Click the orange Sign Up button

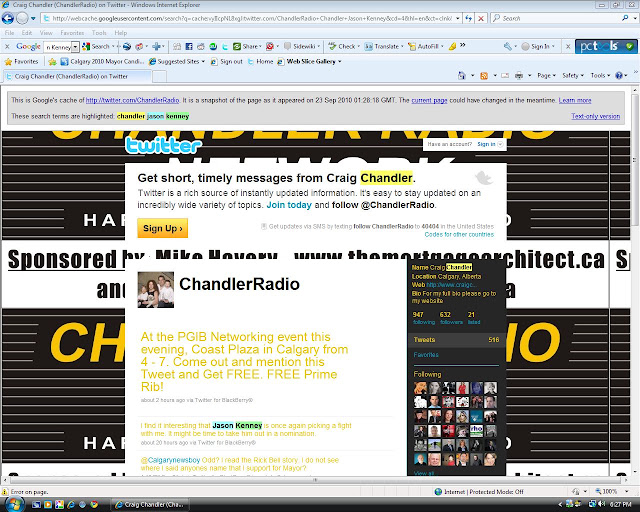pyautogui.click(x=162, y=228)
